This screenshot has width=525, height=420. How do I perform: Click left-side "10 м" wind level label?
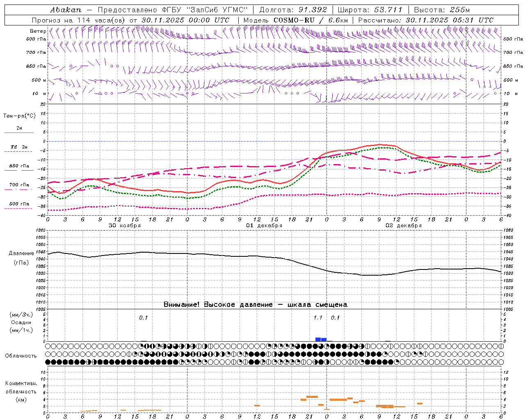[x=39, y=94]
